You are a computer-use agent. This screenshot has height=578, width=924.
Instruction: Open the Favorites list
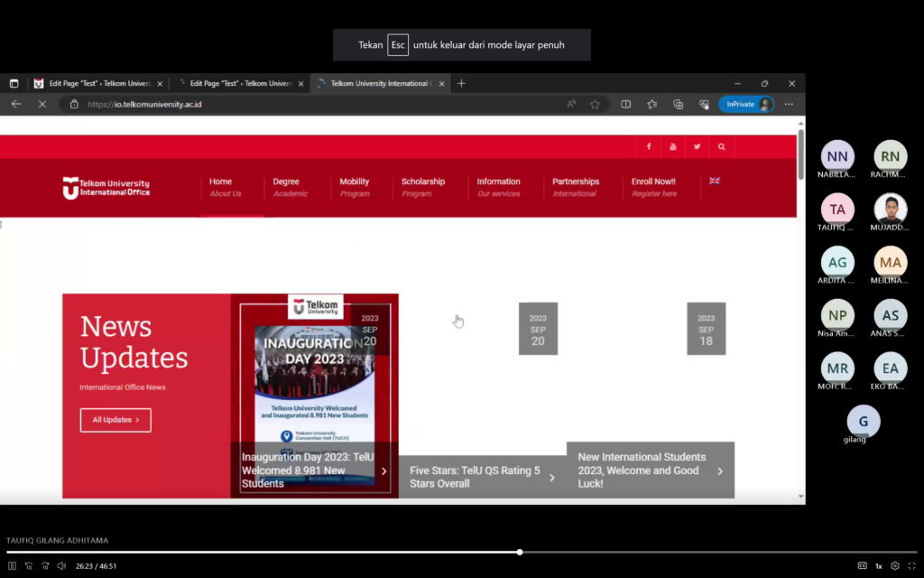click(651, 105)
